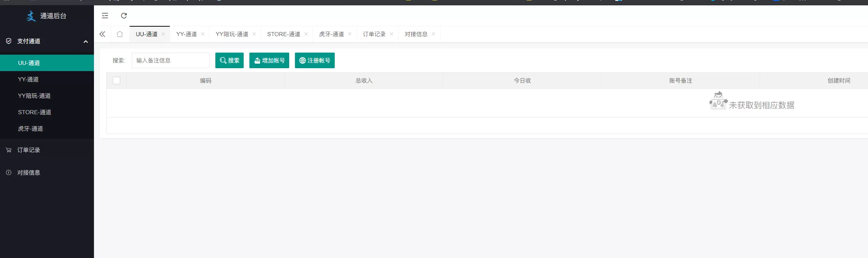Select STORE-通道 in the sidebar
The height and width of the screenshot is (258, 868).
pos(34,112)
